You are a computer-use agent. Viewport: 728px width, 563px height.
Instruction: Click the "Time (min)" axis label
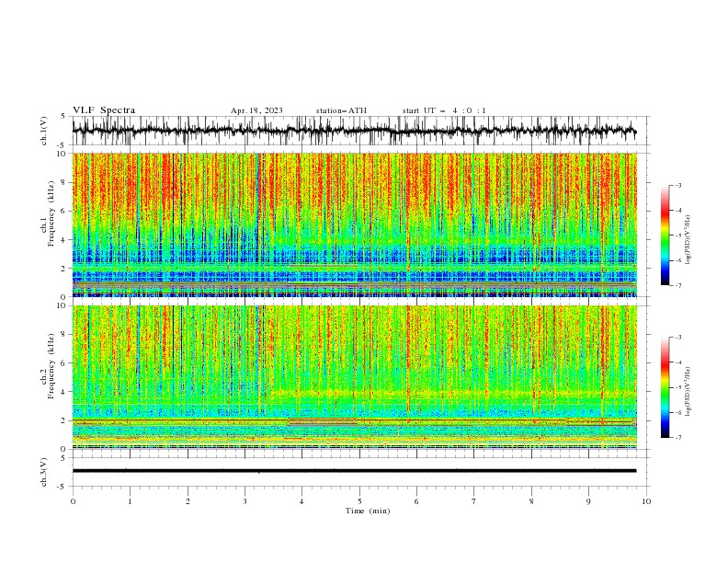368,511
